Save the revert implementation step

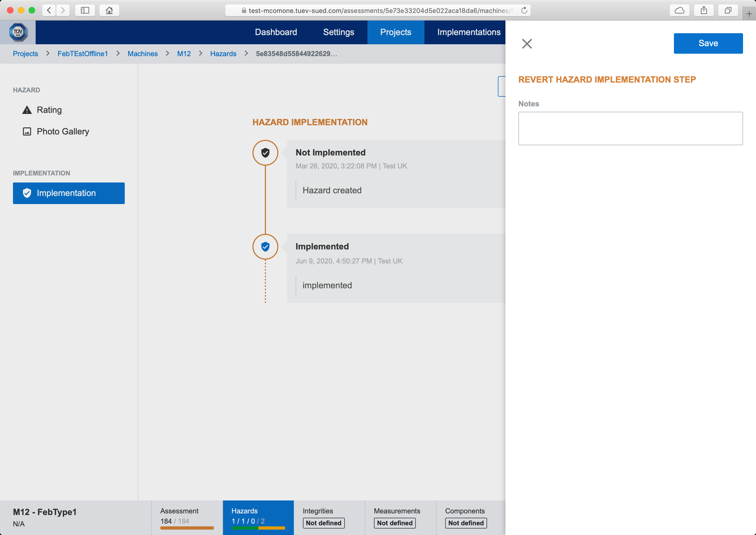(708, 43)
